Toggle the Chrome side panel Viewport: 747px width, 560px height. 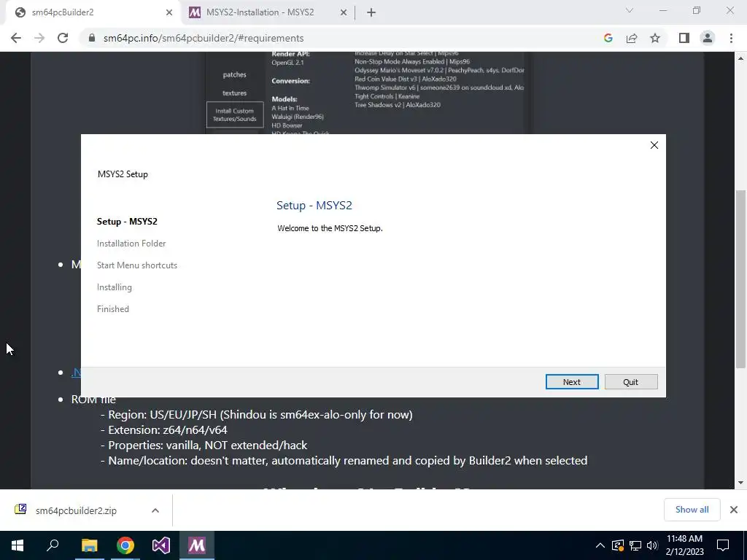(x=684, y=38)
